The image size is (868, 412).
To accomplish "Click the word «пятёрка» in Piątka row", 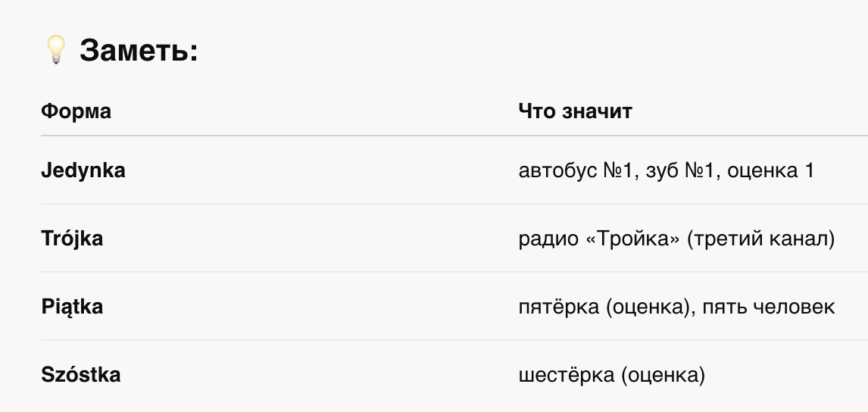I will [559, 307].
